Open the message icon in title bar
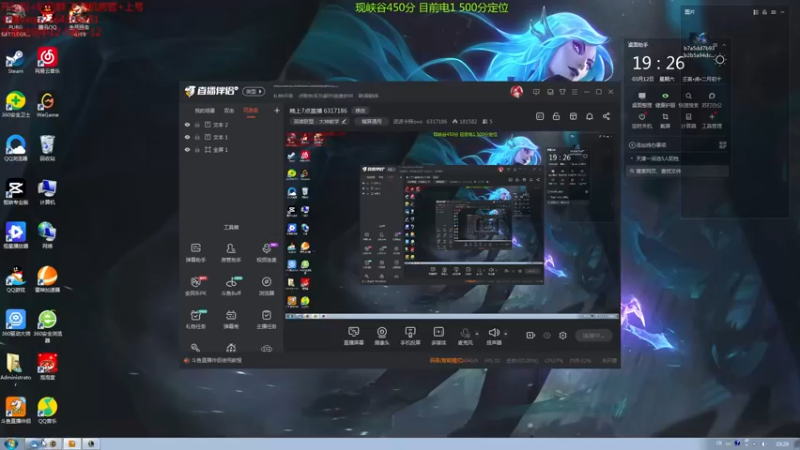The image size is (800, 450). pyautogui.click(x=536, y=92)
